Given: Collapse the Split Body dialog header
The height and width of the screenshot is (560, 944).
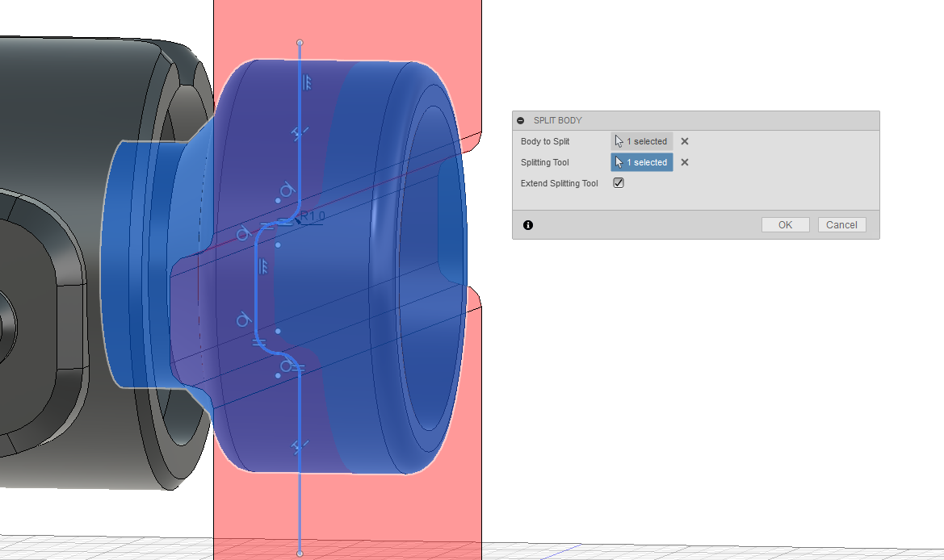Looking at the screenshot, I should pyautogui.click(x=522, y=119).
